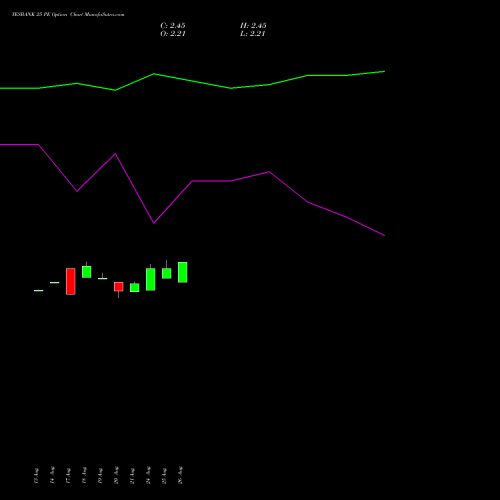Viewport: 500px width, 500px height.
Task: Click the green indicator line
Action: pyautogui.click(x=192, y=81)
